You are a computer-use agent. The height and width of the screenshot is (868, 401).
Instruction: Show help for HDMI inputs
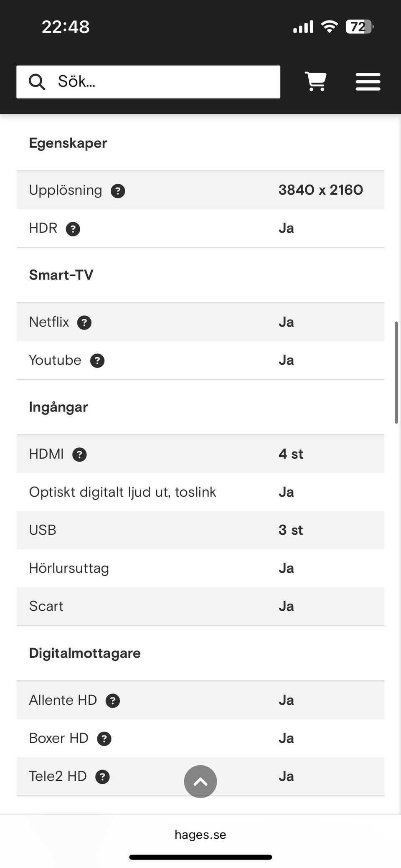79,454
